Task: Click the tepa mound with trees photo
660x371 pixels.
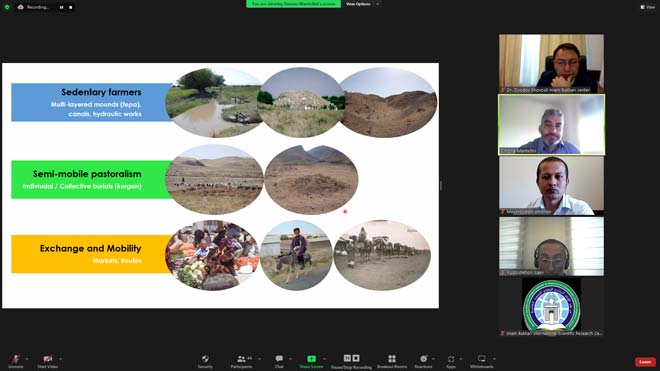Action: (x=301, y=102)
